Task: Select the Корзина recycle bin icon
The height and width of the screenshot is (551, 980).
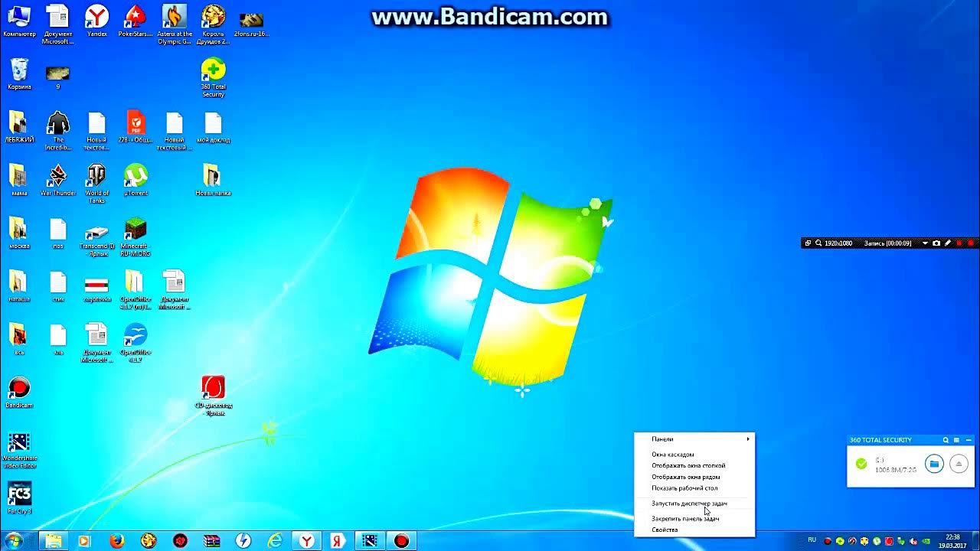Action: [19, 74]
